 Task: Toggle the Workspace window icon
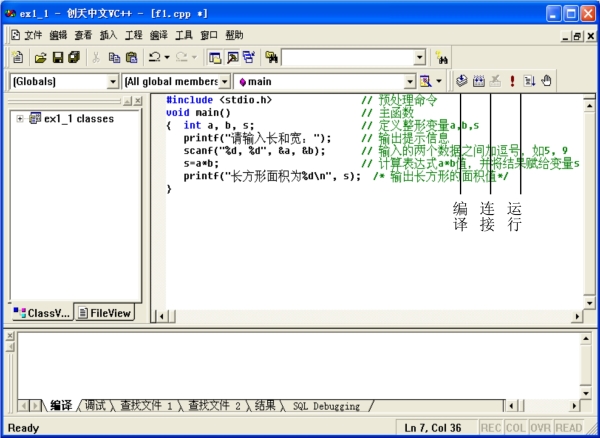tap(215, 58)
